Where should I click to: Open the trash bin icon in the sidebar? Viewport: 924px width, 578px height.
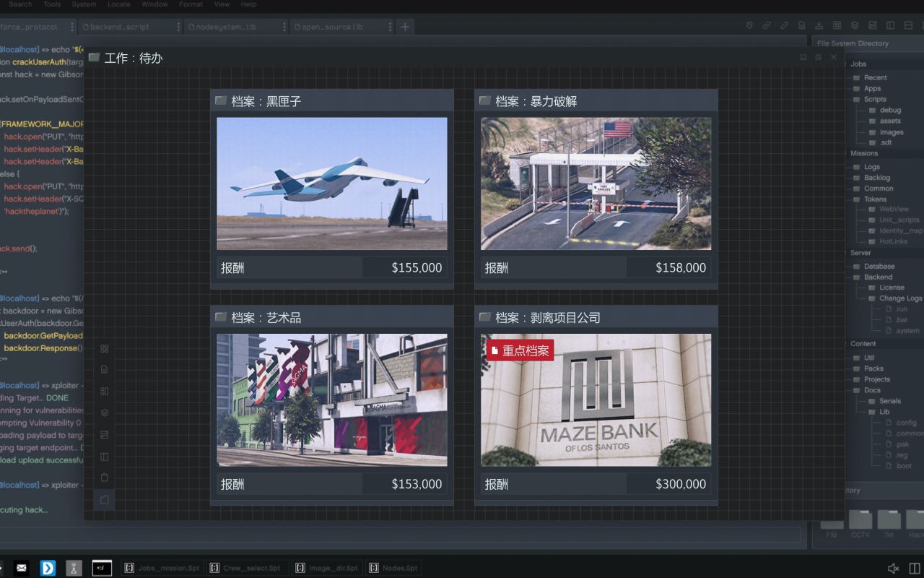pyautogui.click(x=105, y=478)
